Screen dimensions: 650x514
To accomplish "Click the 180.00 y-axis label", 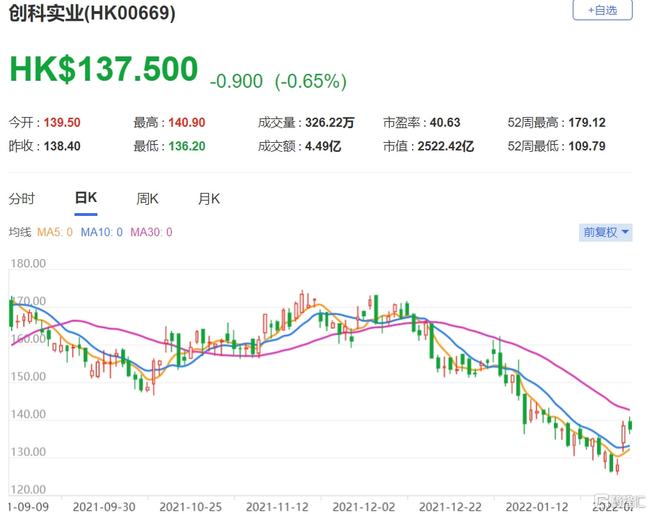I will (x=28, y=264).
